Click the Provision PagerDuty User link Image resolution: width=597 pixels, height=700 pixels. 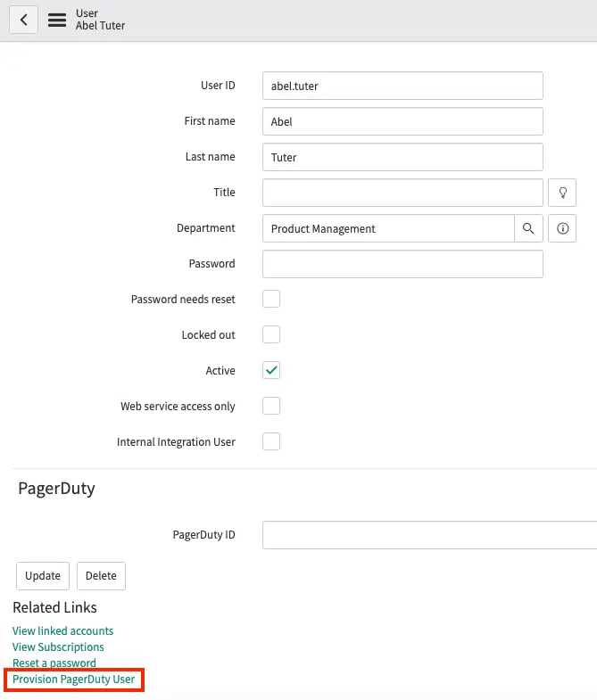click(x=74, y=679)
